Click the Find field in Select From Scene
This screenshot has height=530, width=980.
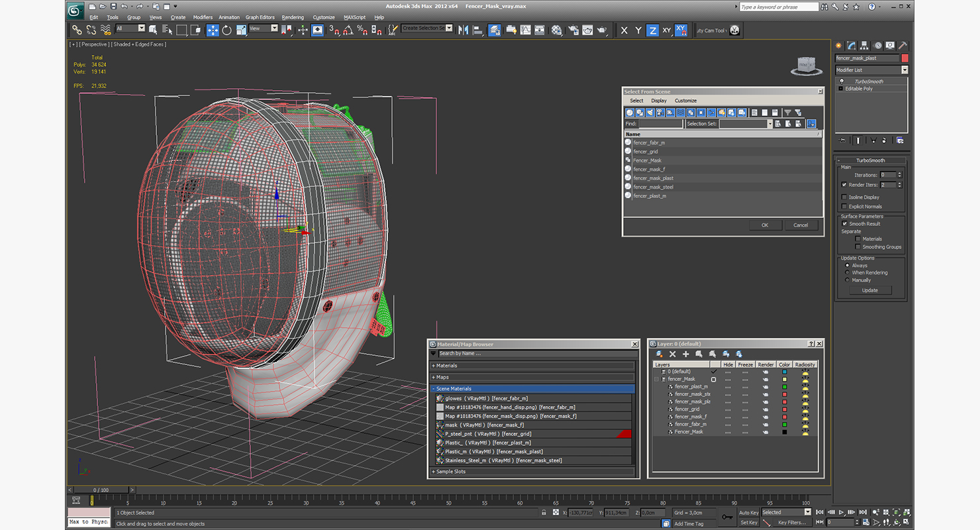660,124
